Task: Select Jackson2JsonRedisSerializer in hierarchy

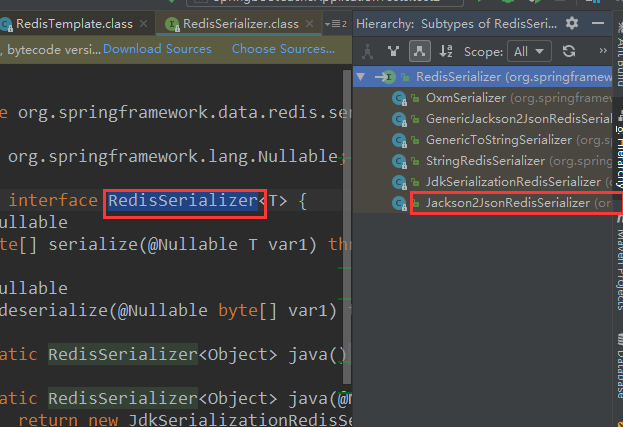Action: click(482, 203)
